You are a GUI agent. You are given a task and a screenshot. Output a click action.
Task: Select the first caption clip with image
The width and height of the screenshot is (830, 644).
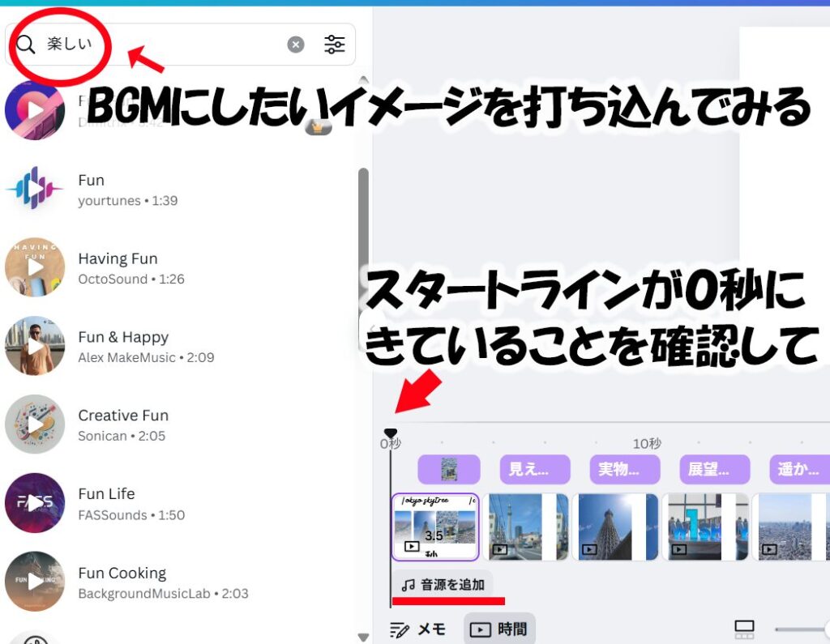(x=449, y=469)
